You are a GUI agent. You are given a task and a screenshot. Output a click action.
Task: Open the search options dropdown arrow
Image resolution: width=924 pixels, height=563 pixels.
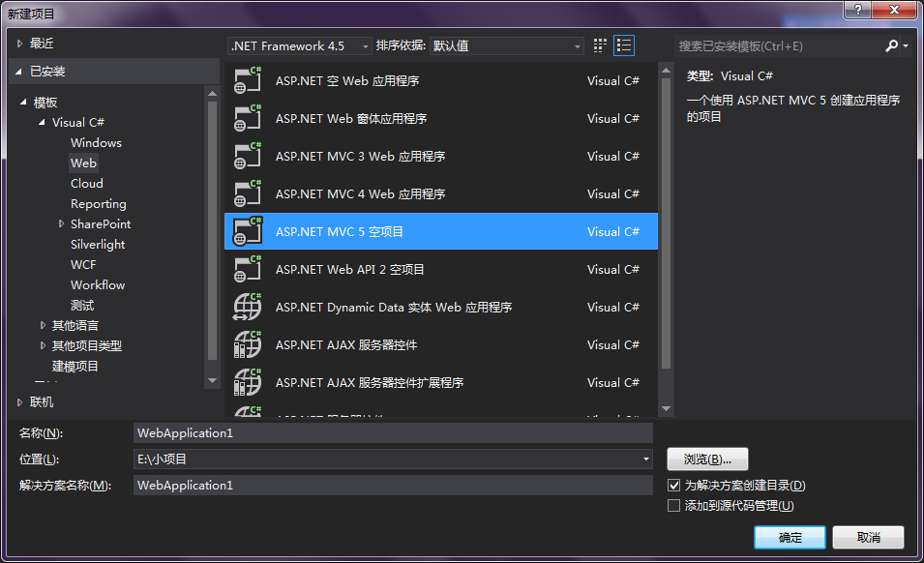coord(906,45)
